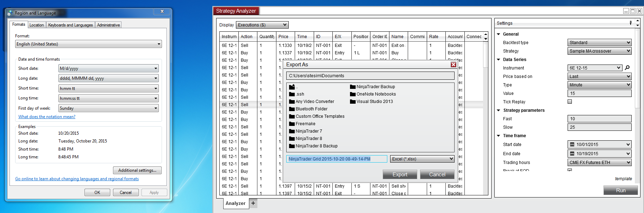Open the Type Minute dropdown
This screenshot has height=213, width=644.
(x=599, y=85)
